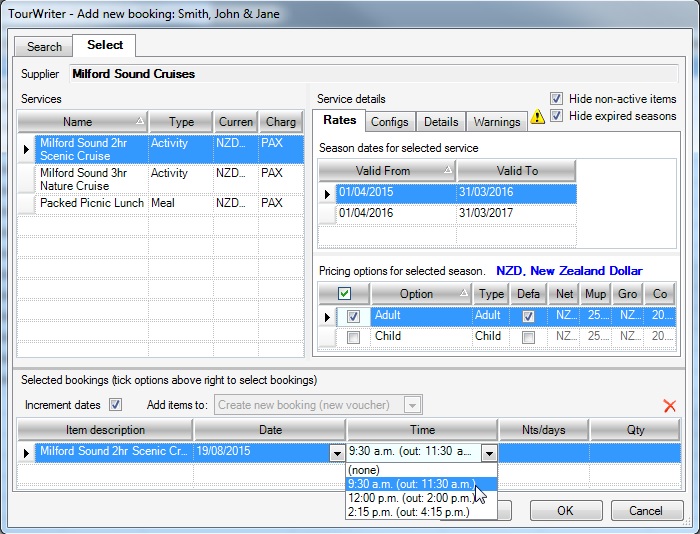Toggle the select-all pricing options header checkbox
This screenshot has width=700, height=534.
344,294
